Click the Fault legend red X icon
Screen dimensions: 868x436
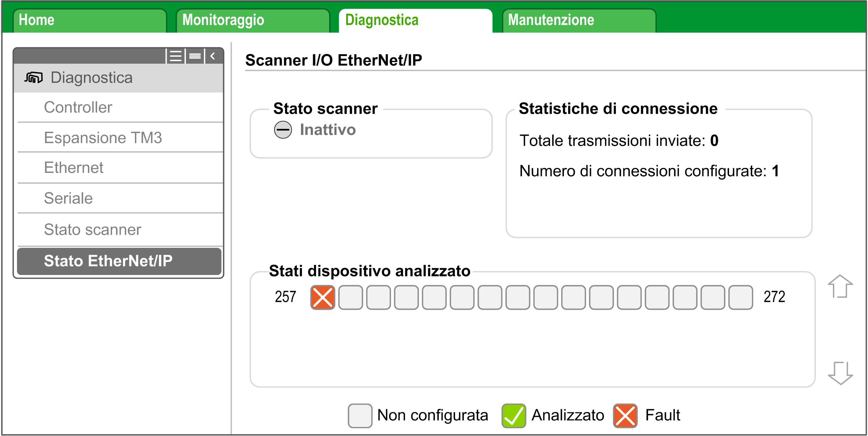(625, 415)
